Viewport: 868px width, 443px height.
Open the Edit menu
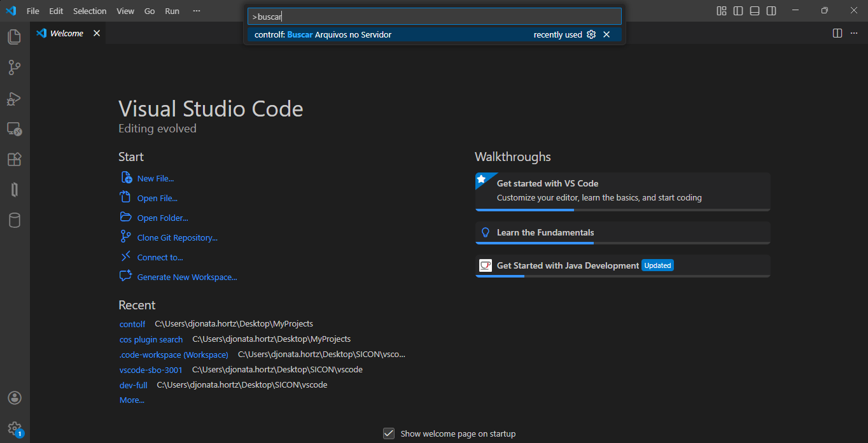pyautogui.click(x=56, y=11)
